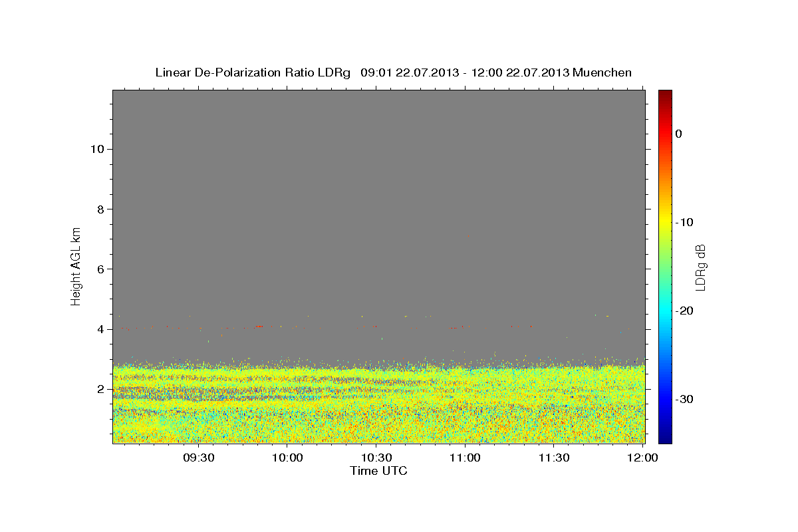Click the 09:30 time tick label
798x532 pixels.
coord(199,458)
